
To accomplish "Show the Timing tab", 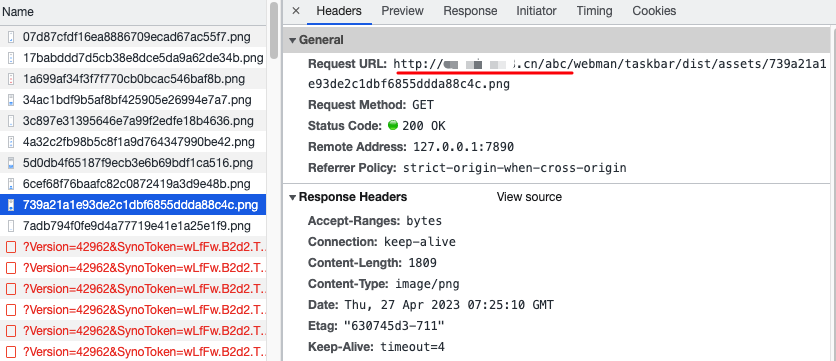I will (x=594, y=11).
